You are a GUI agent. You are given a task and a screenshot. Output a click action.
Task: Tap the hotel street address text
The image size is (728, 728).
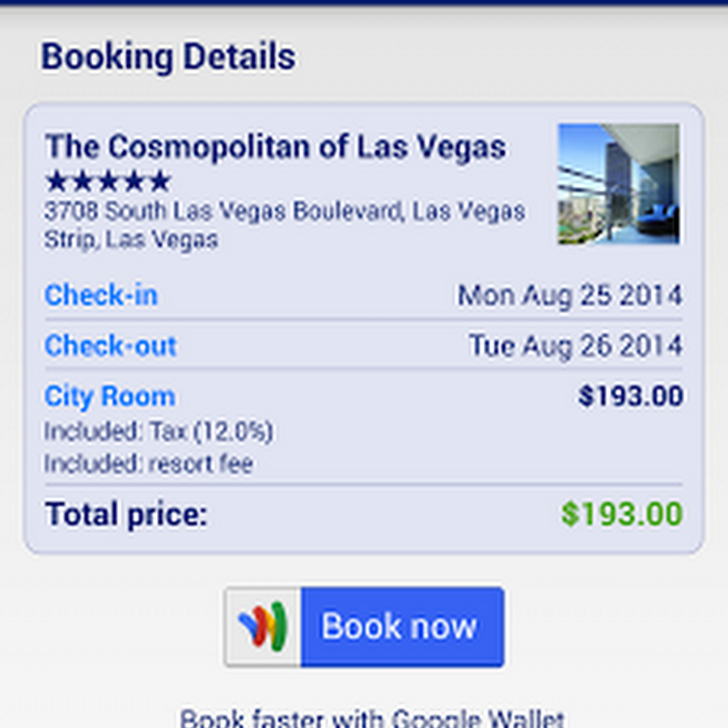284,225
